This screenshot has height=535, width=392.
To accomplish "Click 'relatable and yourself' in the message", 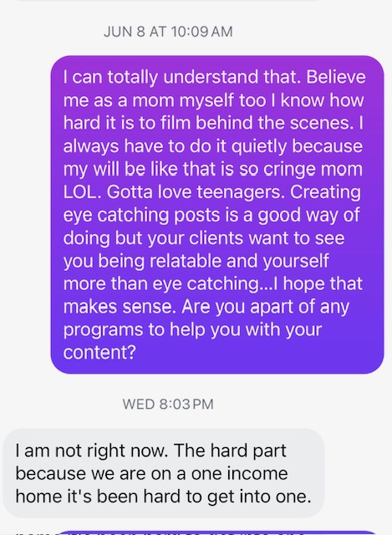I will point(239,262).
